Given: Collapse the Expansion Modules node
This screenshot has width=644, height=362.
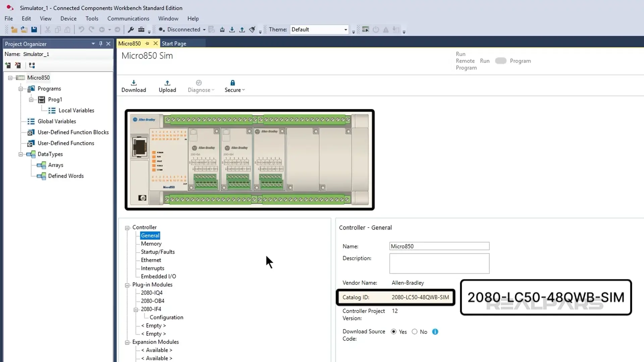Looking at the screenshot, I should pyautogui.click(x=127, y=342).
